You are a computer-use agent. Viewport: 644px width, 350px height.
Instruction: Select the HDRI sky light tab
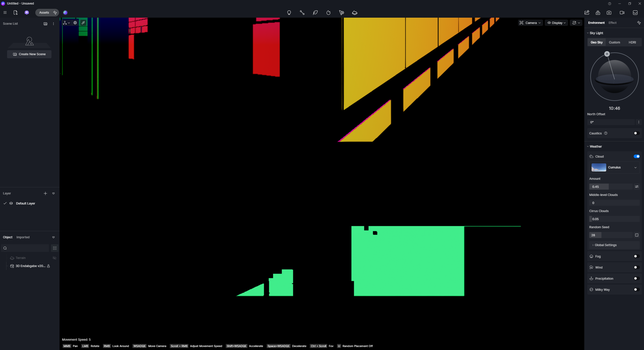632,42
